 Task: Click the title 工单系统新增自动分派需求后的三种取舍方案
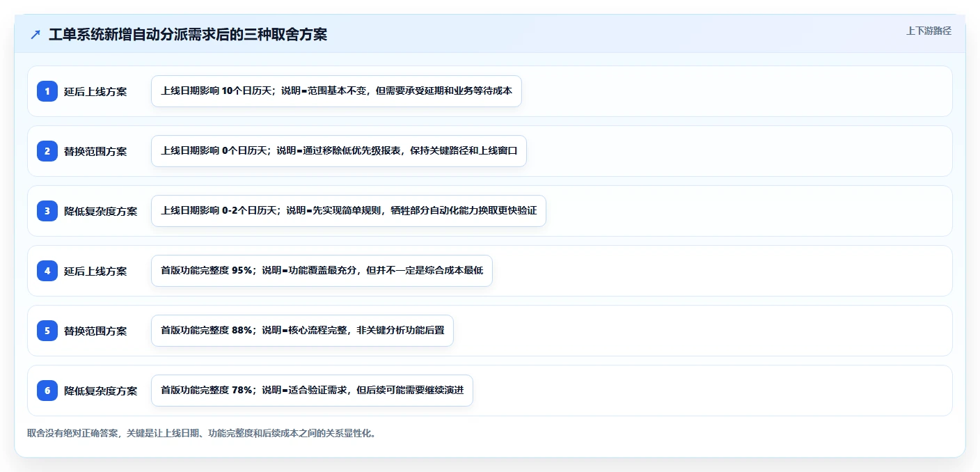click(x=188, y=35)
